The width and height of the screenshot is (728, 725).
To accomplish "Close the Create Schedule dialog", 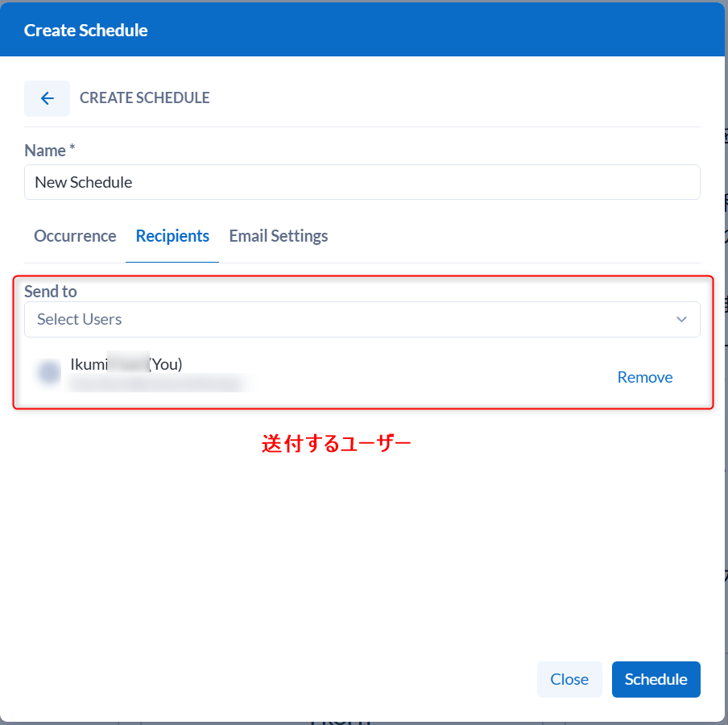I will 569,679.
